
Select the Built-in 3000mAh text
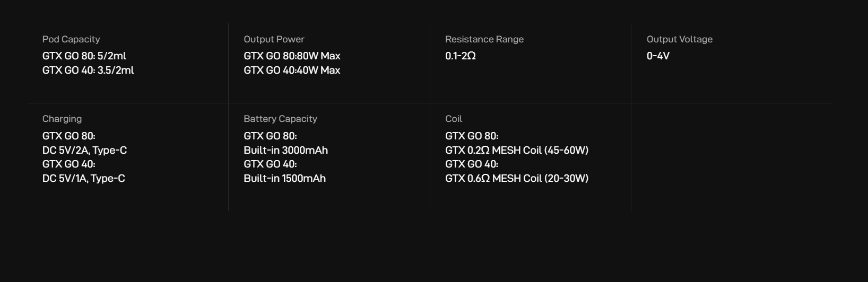pos(285,150)
